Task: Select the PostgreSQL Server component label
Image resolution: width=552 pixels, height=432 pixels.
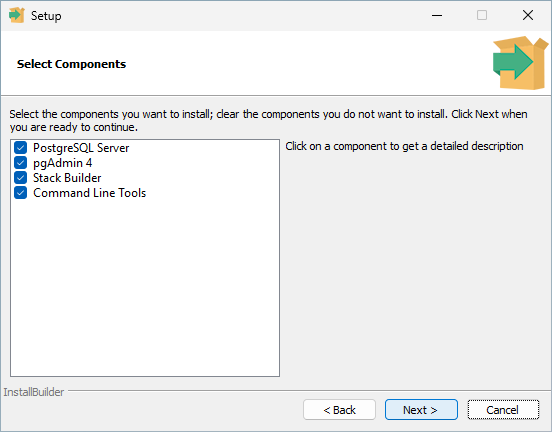Action: (x=81, y=148)
